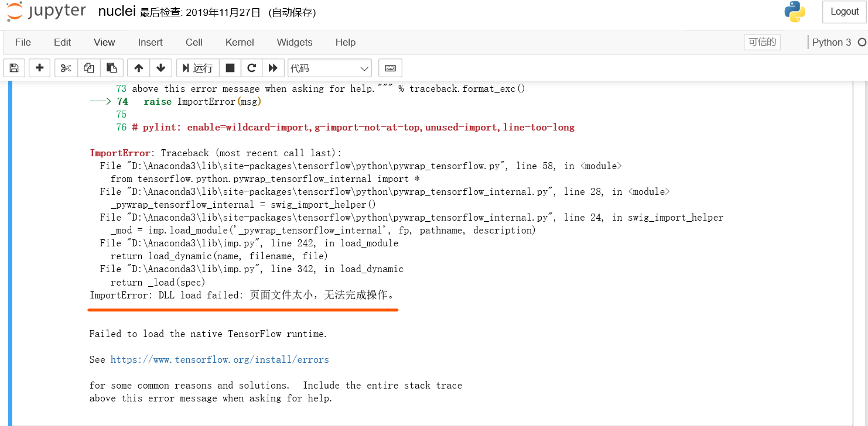Open the Kernel menu
The image size is (868, 426).
(x=239, y=42)
